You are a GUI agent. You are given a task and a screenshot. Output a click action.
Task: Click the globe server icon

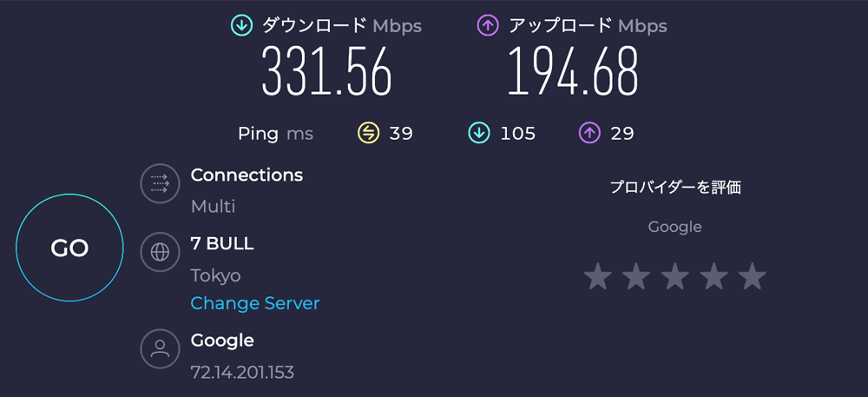[x=160, y=253]
